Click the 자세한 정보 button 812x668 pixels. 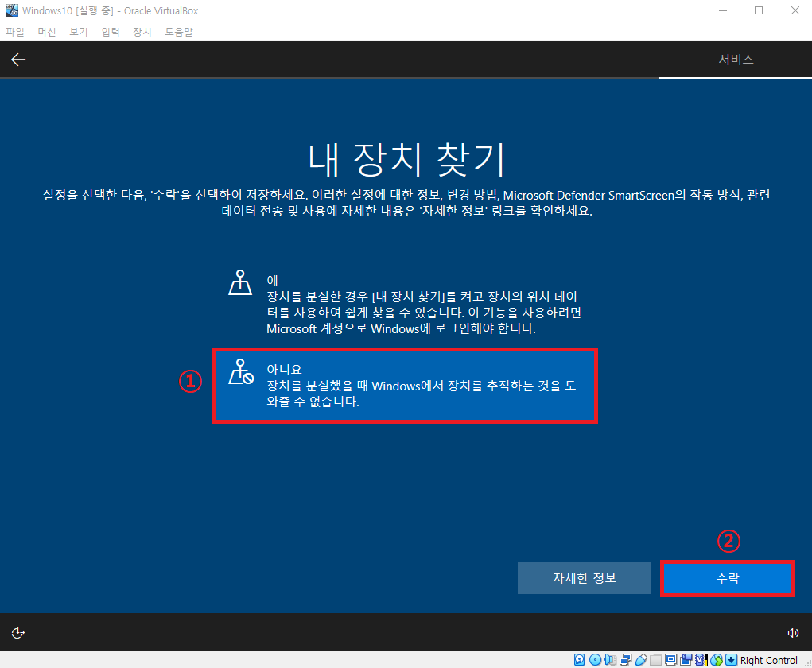click(x=584, y=578)
